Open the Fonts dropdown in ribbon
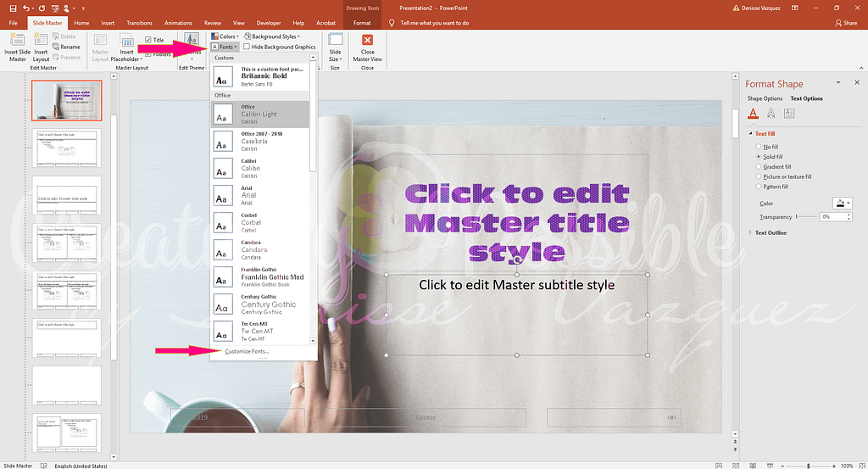The height and width of the screenshot is (469, 868). point(225,47)
